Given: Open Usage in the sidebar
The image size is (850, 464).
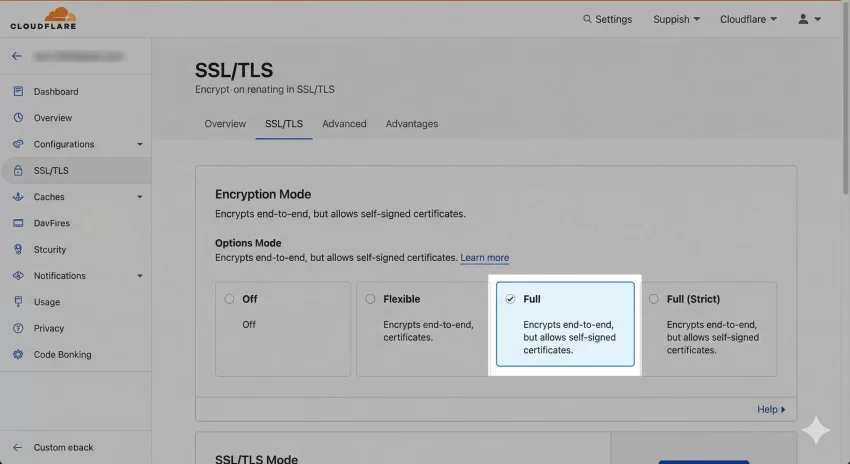Looking at the screenshot, I should click(47, 302).
